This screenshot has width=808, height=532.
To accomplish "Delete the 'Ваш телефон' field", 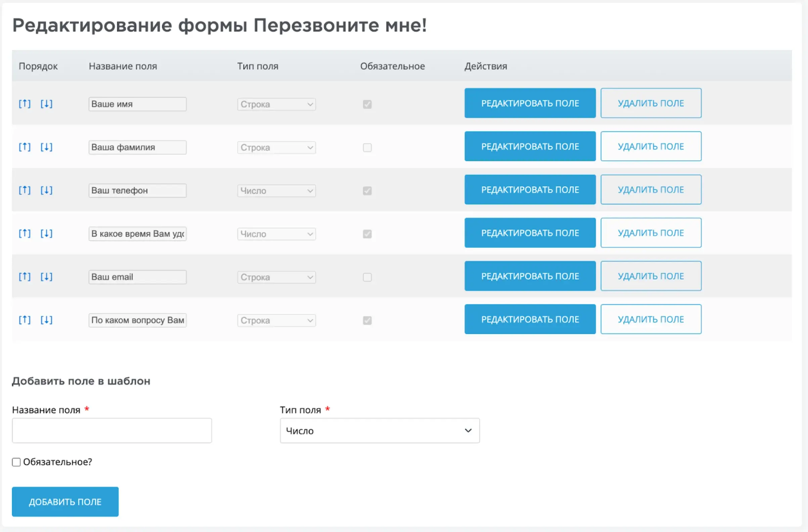I will coord(651,189).
